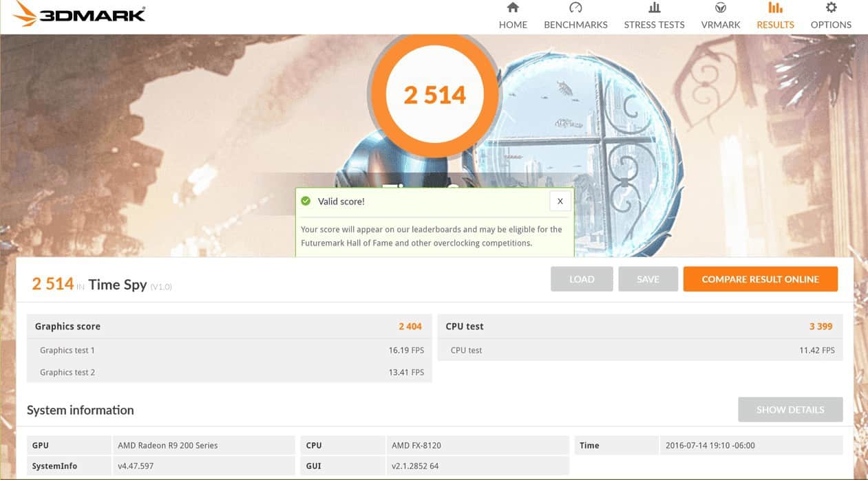Click the LOAD button
The height and width of the screenshot is (480, 868).
[x=582, y=279]
